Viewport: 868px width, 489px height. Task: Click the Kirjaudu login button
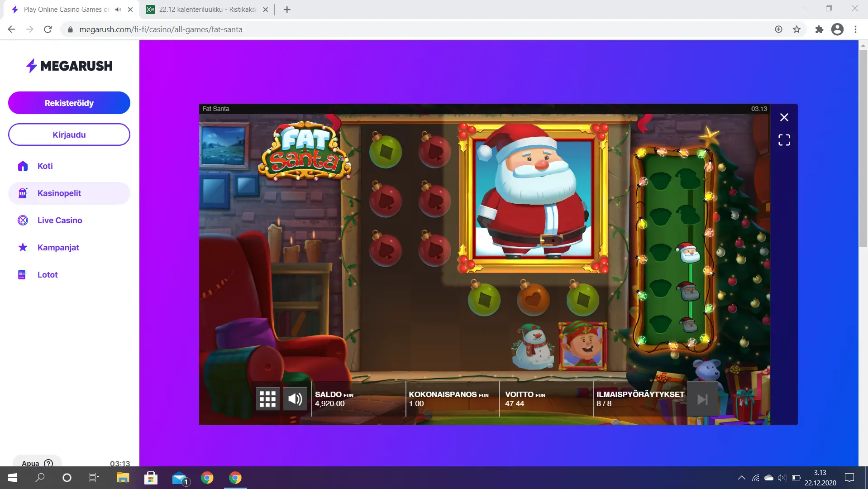click(x=69, y=134)
